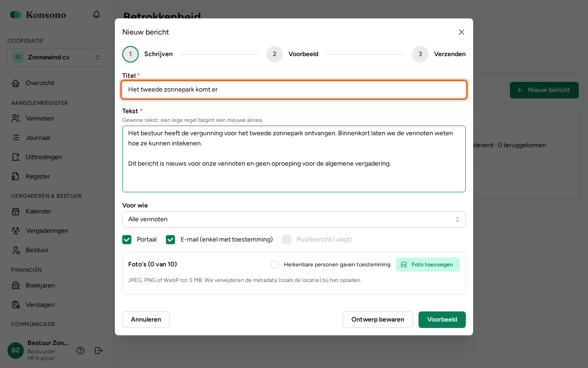
Task: Click the Register icon in sidebar
Action: tap(16, 176)
